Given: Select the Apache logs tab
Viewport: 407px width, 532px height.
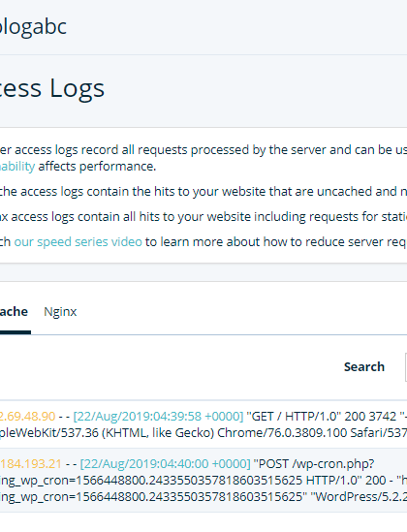Looking at the screenshot, I should 14,312.
